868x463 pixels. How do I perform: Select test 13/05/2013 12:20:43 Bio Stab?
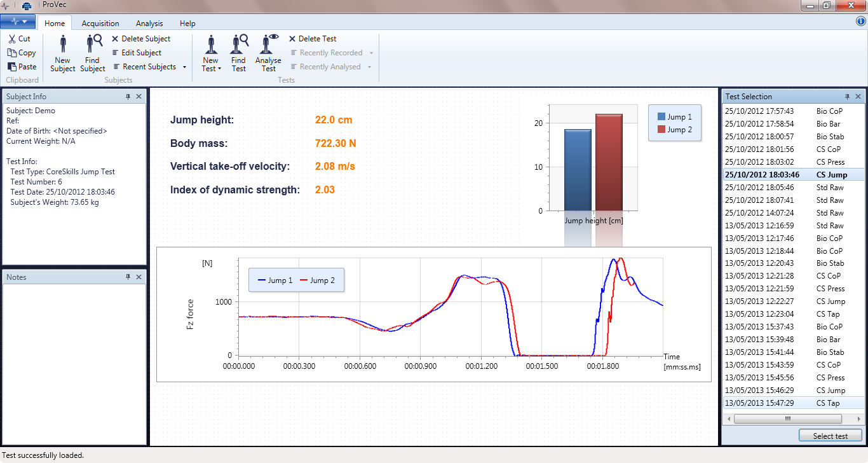point(794,263)
